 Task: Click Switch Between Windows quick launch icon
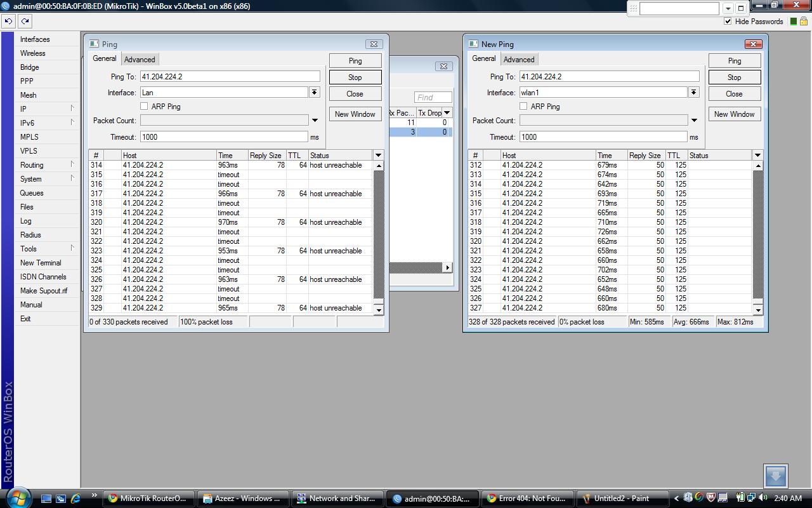[x=61, y=498]
